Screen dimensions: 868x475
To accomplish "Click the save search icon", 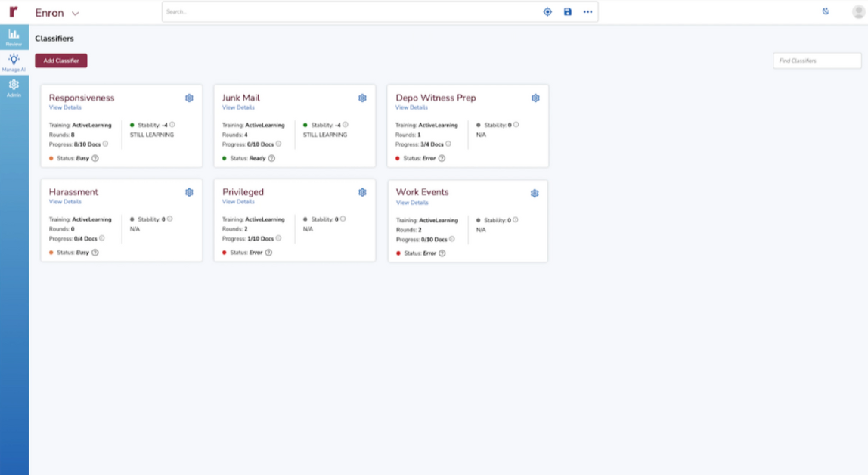I will pos(567,11).
